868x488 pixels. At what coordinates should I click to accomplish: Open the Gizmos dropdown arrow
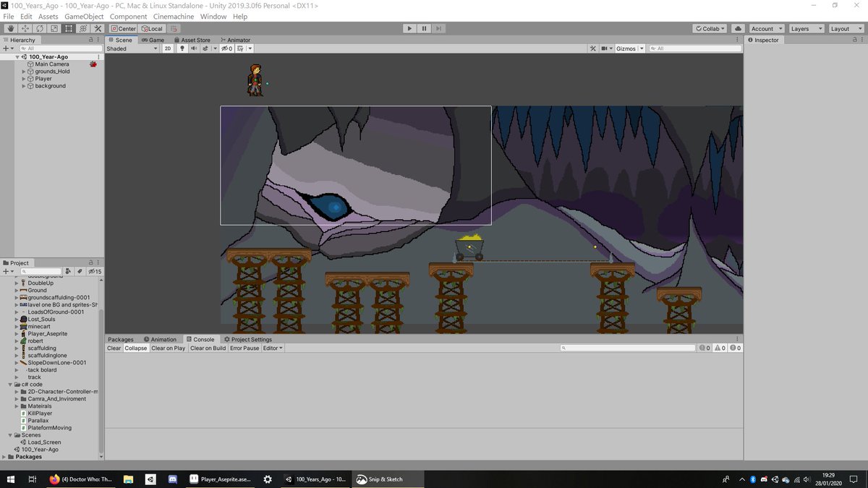pos(642,48)
